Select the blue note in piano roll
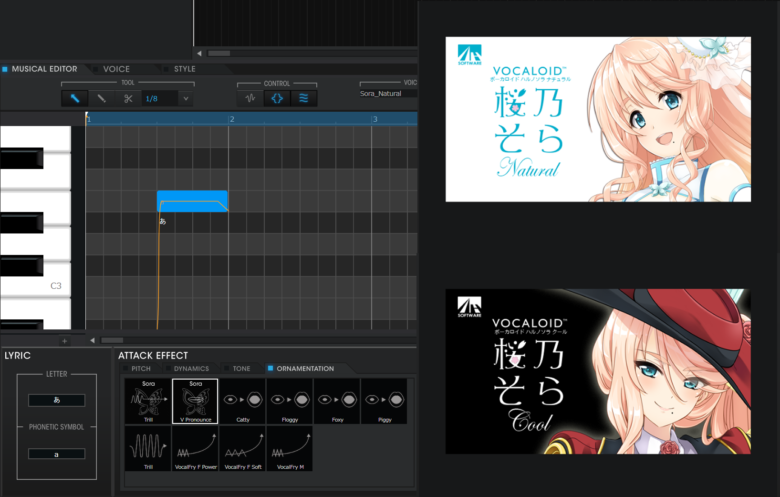The width and height of the screenshot is (780, 497). coord(192,201)
